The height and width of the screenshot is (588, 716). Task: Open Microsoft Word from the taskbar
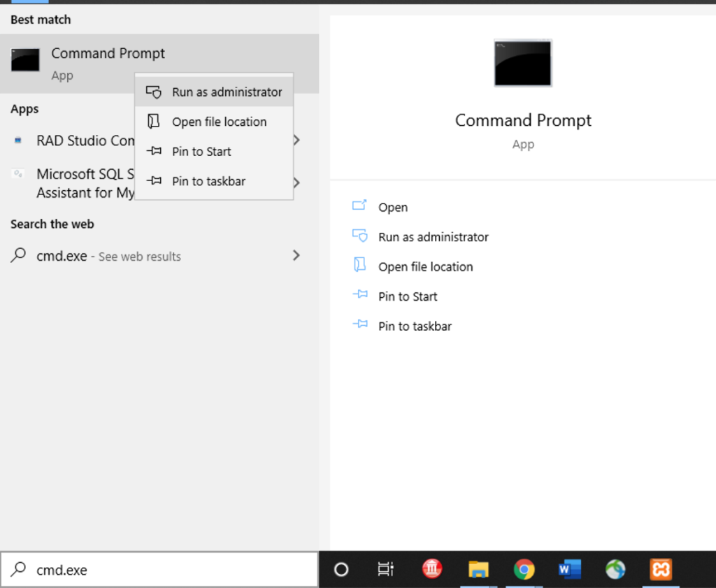pos(569,569)
